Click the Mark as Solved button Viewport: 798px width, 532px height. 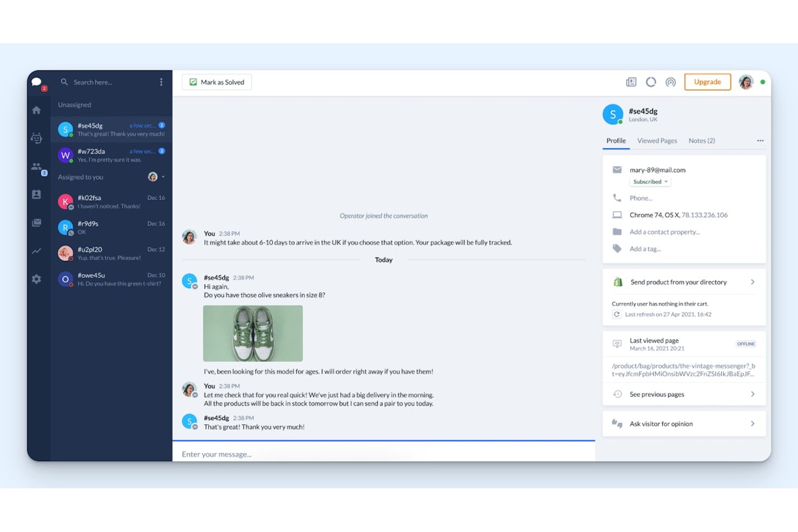[x=217, y=82]
